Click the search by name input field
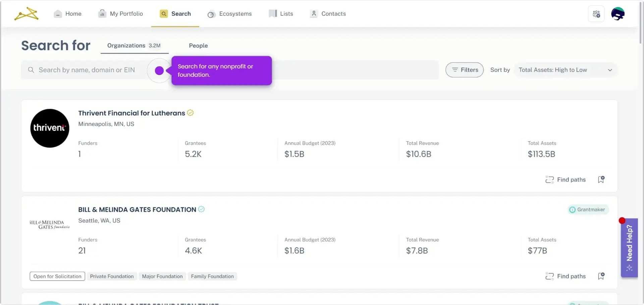This screenshot has width=644, height=305. coord(87,70)
